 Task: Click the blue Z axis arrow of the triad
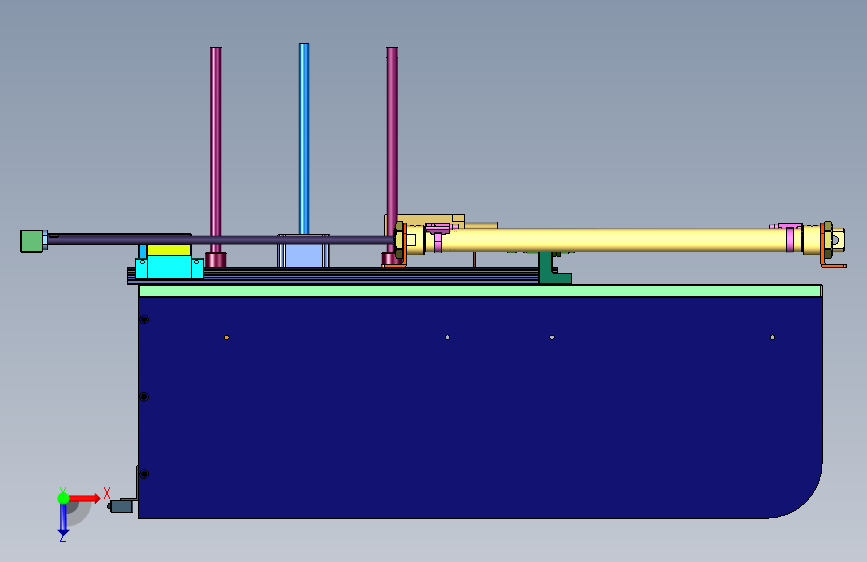[63, 520]
